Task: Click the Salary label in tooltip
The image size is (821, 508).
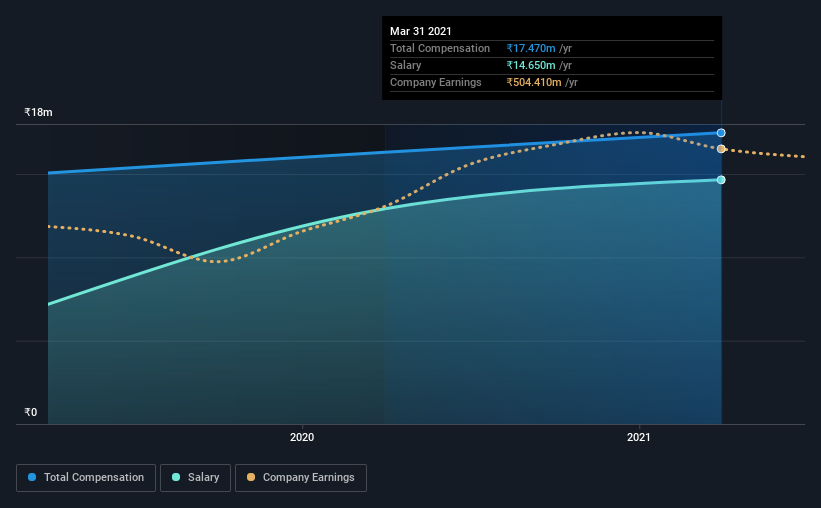Action: (x=405, y=65)
